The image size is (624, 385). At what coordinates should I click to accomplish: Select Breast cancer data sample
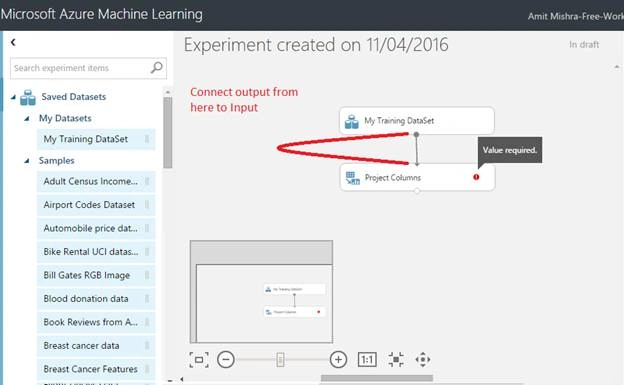[x=96, y=346]
